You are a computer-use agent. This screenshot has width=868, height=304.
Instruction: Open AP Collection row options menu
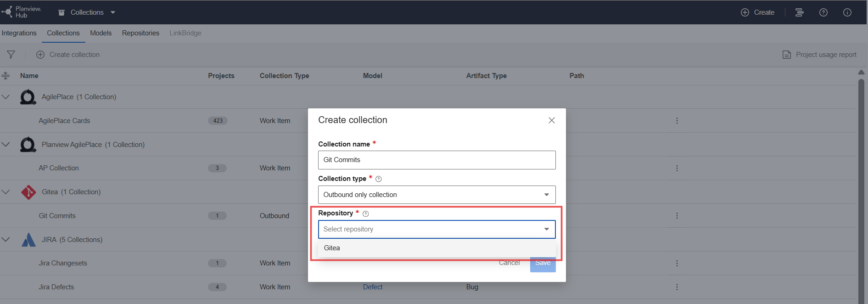point(677,168)
